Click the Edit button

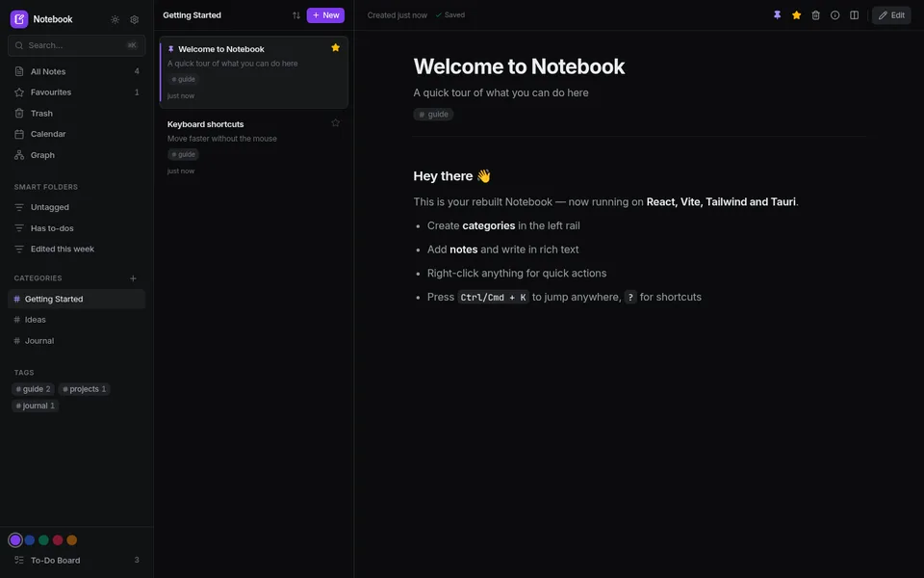891,15
